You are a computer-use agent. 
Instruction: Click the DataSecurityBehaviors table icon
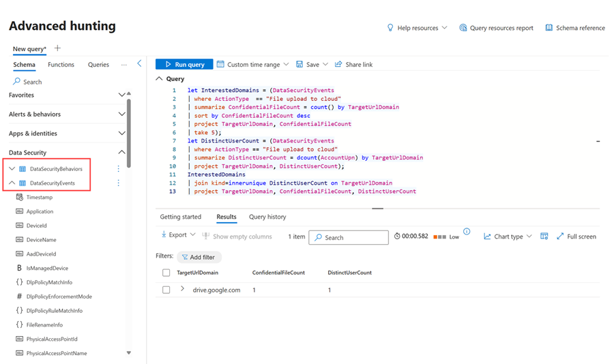pos(23,168)
